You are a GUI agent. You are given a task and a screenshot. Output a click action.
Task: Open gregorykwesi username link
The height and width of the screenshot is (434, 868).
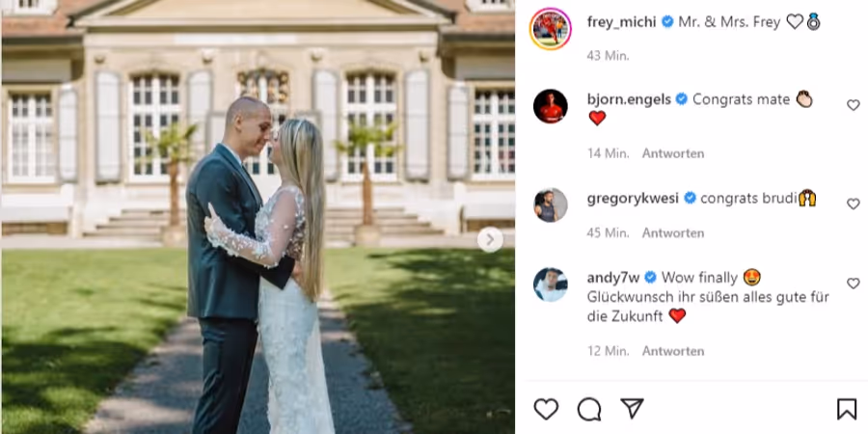[633, 198]
